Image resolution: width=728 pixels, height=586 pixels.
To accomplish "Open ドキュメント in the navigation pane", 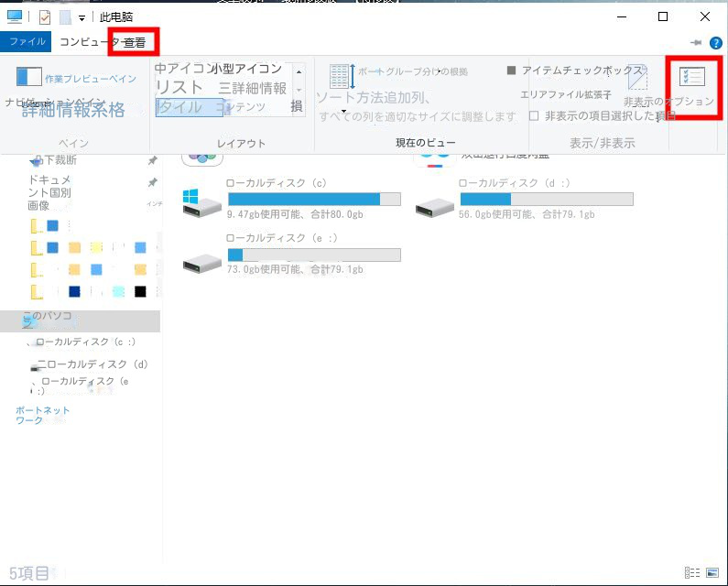I will coord(49,186).
